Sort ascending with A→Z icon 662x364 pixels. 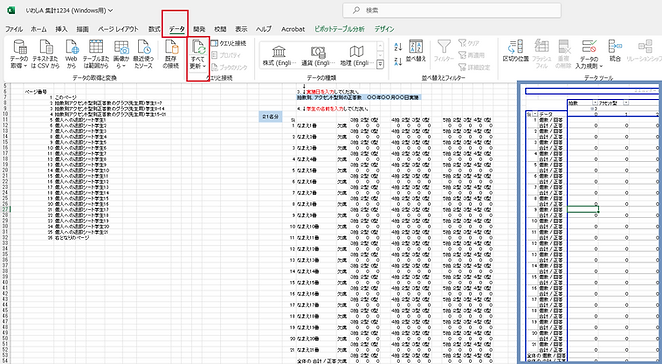point(398,46)
